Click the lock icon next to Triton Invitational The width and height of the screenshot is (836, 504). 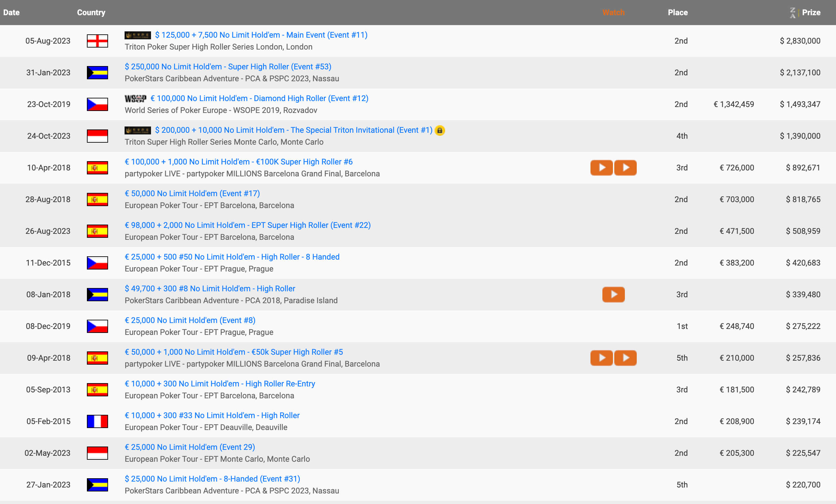tap(440, 130)
